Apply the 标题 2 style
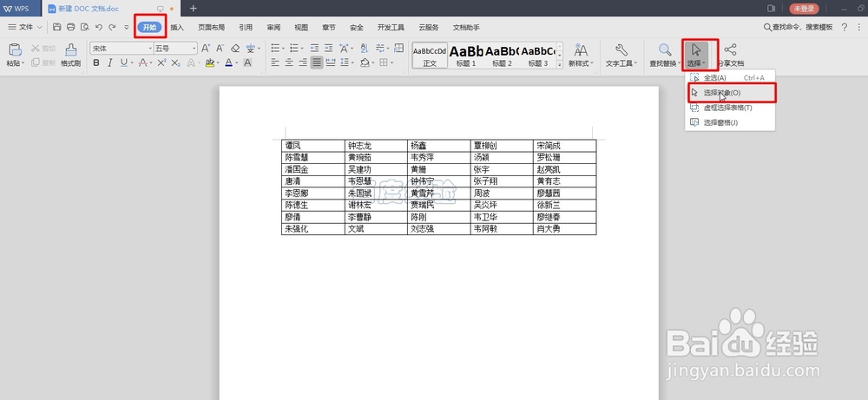868x400 pixels. pyautogui.click(x=502, y=56)
